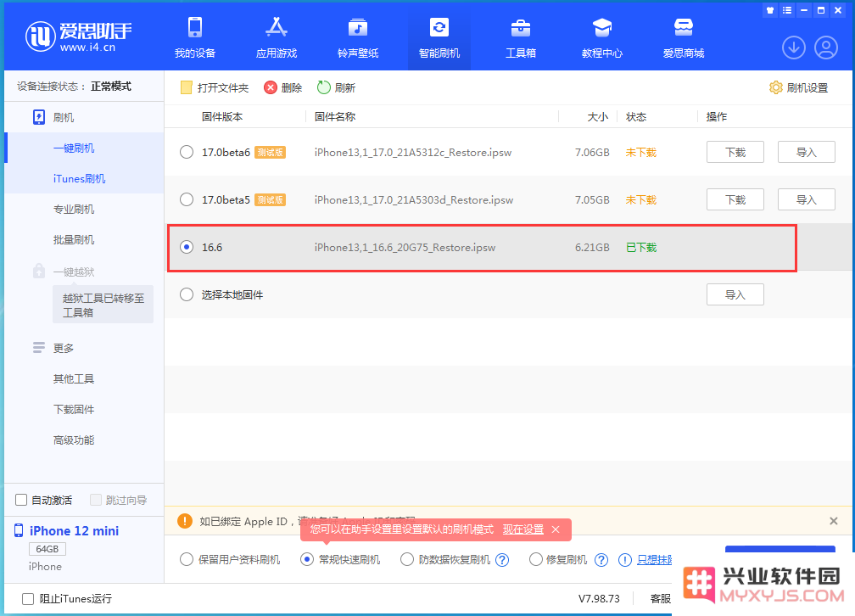
Task: Click the size value 7.05GB
Action: pyautogui.click(x=592, y=199)
